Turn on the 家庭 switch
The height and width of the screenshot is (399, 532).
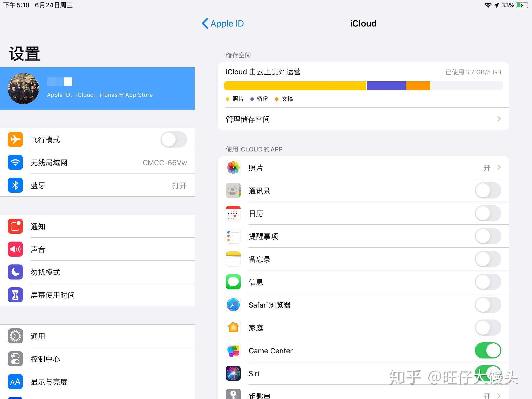point(488,328)
